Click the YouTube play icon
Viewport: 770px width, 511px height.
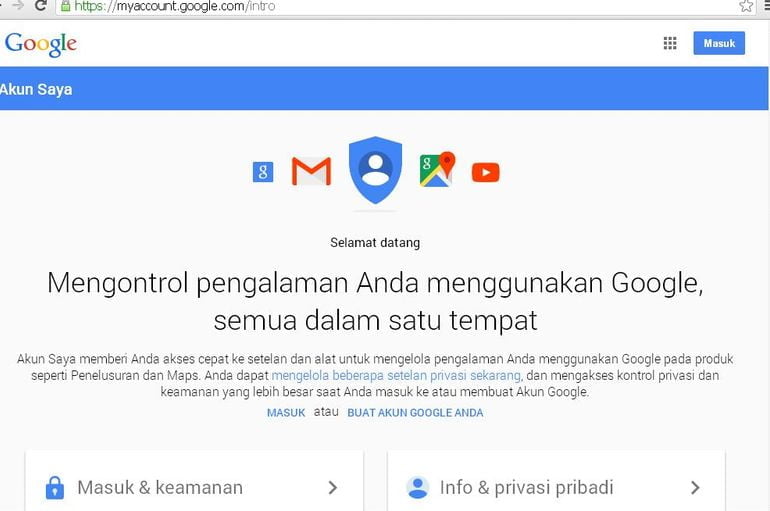click(x=486, y=172)
